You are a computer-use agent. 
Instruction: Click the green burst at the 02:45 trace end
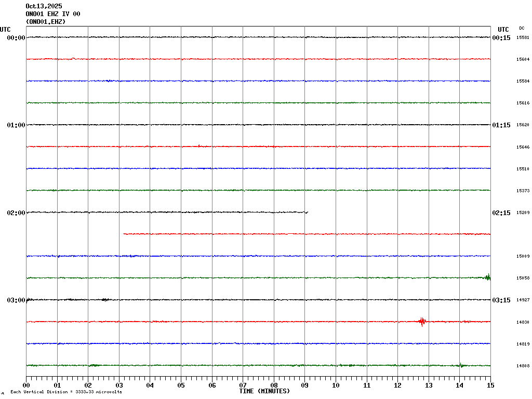coord(487,277)
